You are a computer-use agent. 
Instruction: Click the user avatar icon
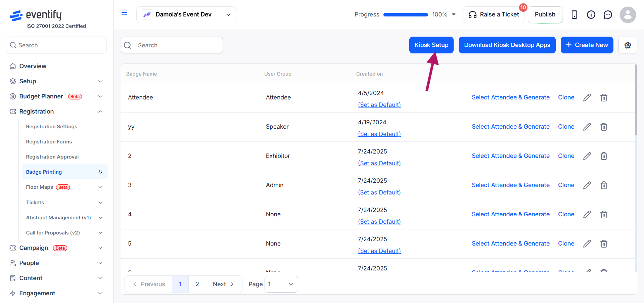coord(628,15)
